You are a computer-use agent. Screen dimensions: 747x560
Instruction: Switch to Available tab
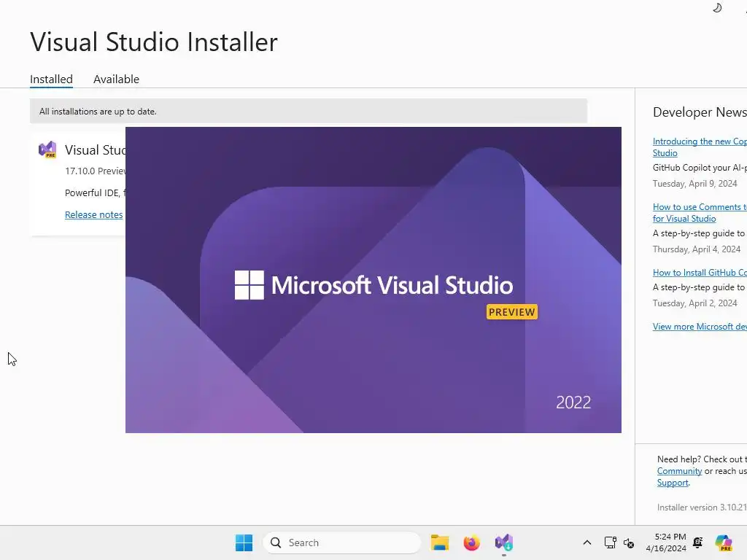pyautogui.click(x=116, y=79)
